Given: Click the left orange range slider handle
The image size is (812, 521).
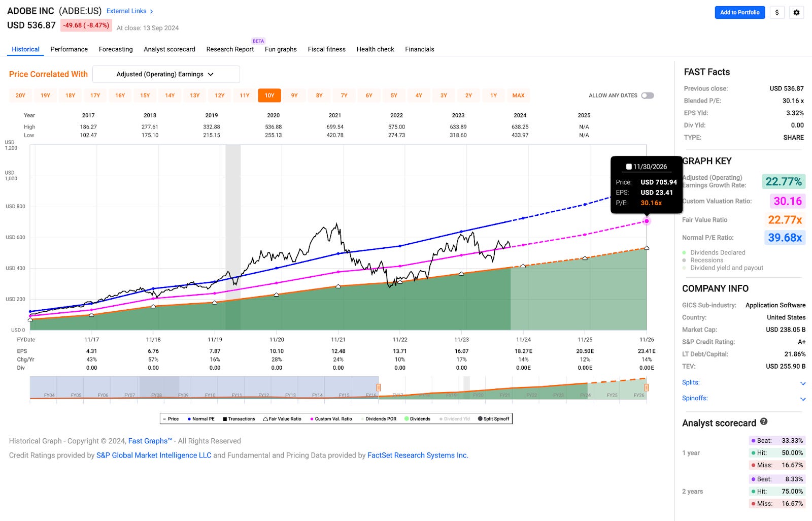Looking at the screenshot, I should click(379, 387).
